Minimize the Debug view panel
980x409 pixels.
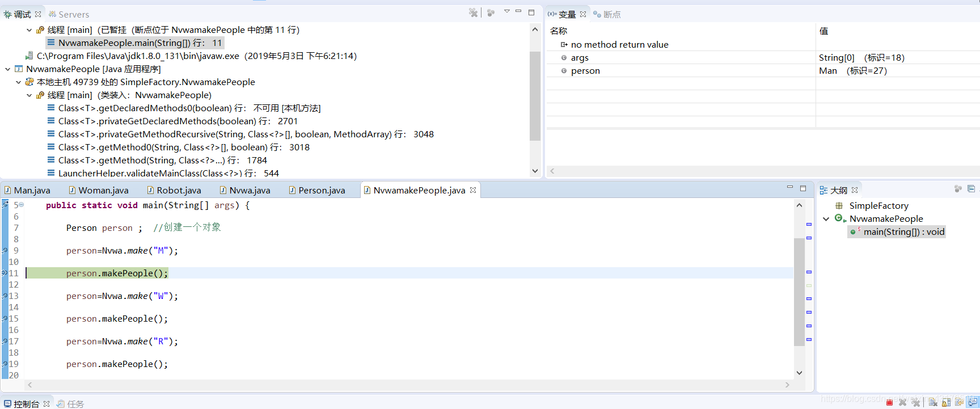(518, 11)
